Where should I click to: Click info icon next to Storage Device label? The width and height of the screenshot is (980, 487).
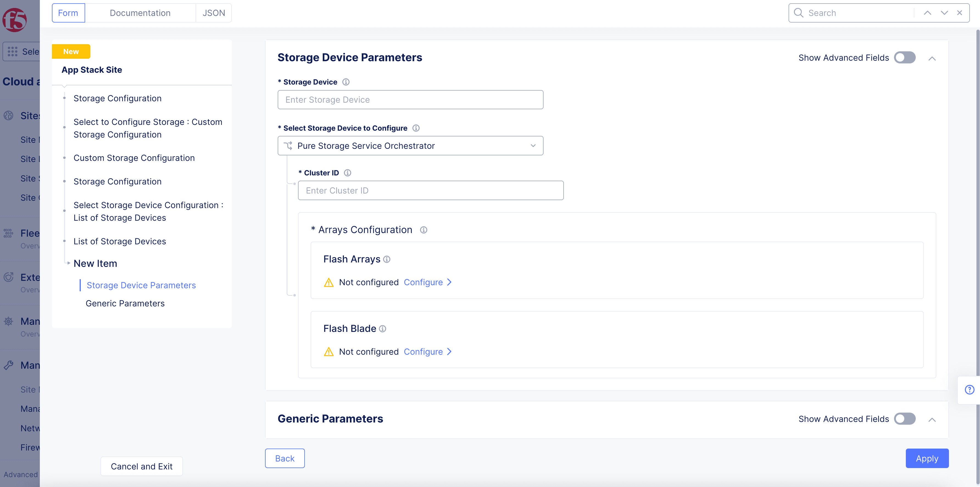pos(346,82)
